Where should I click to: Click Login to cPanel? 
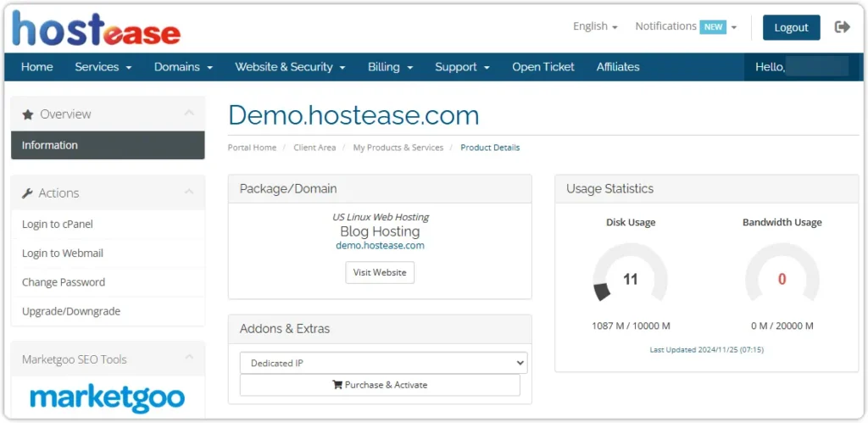click(108, 225)
